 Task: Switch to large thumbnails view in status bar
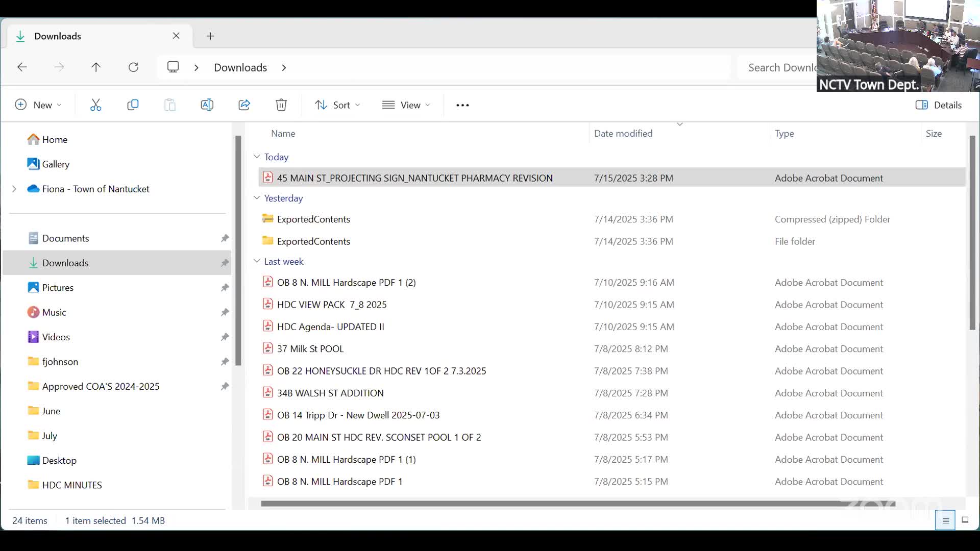(965, 520)
